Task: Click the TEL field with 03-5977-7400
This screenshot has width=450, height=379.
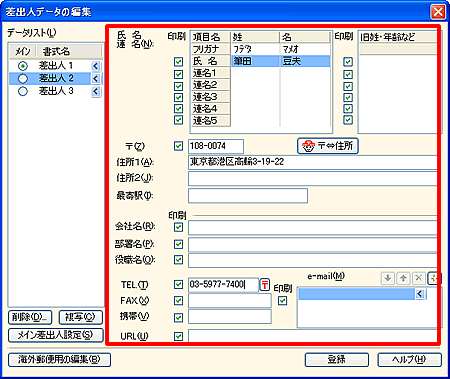Action: [223, 285]
